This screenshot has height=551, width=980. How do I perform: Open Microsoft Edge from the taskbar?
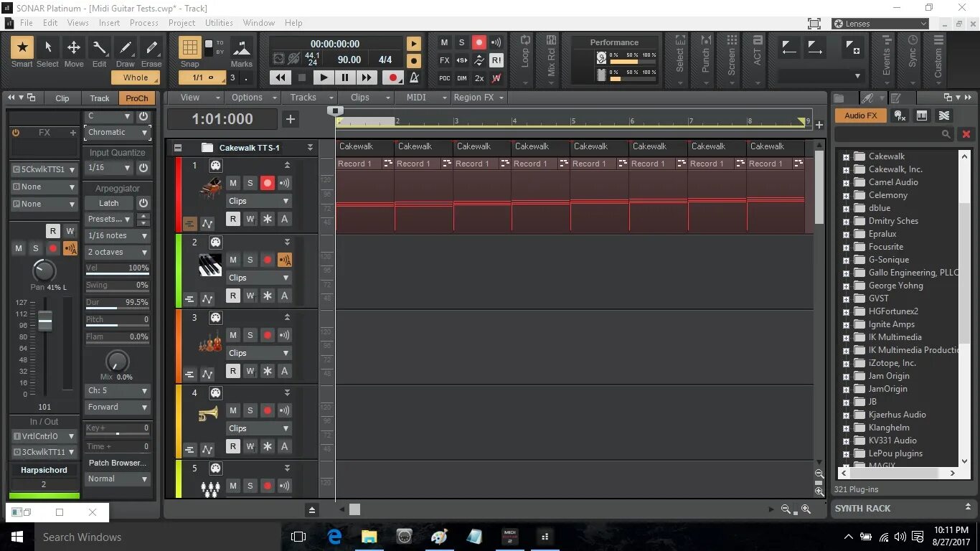[x=334, y=537]
